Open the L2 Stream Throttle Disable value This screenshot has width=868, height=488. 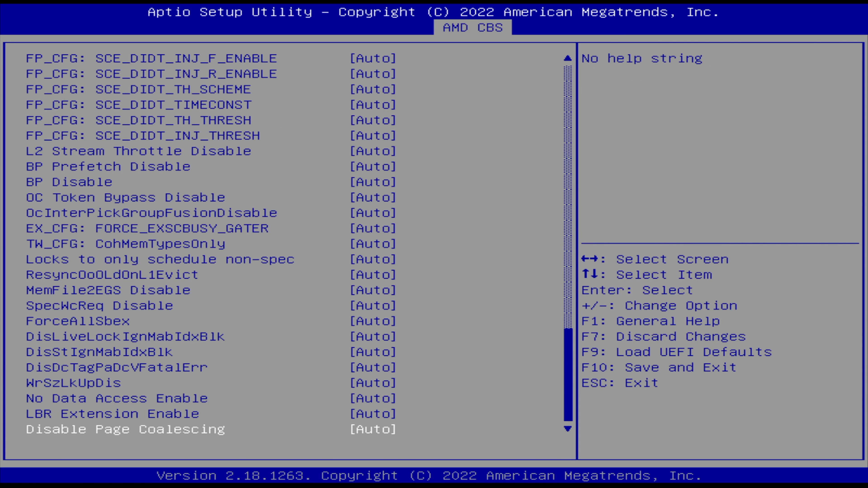click(373, 151)
